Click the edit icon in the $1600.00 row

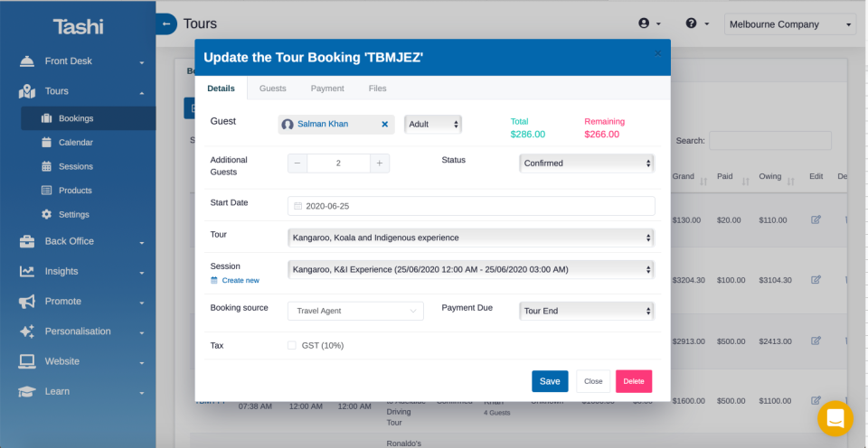(816, 400)
